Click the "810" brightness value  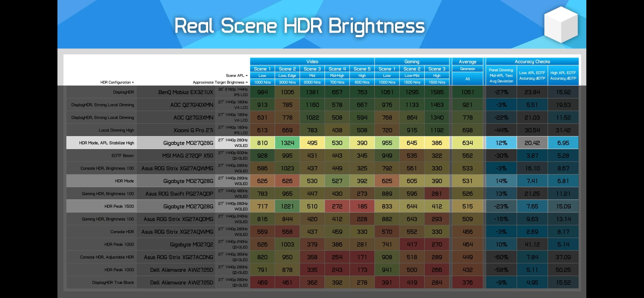point(262,143)
